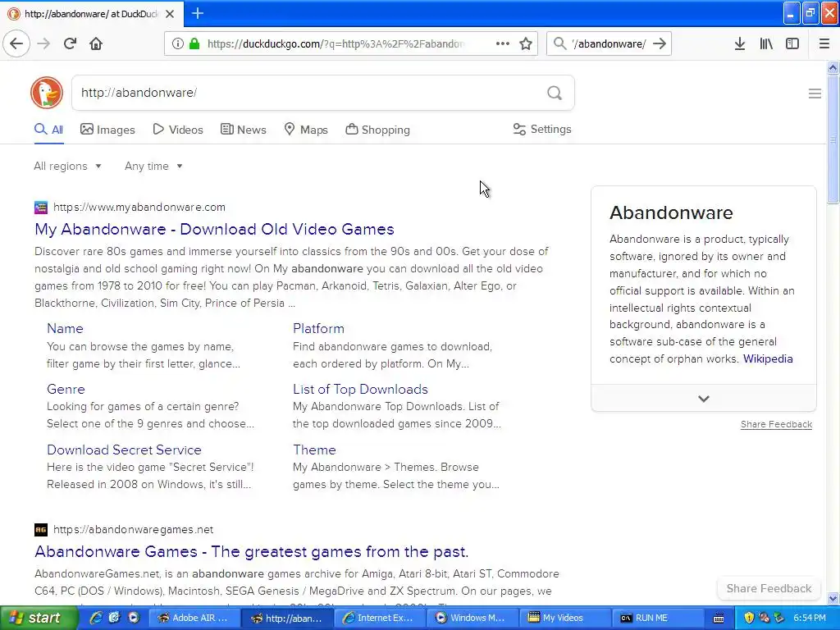Click https://www.myabandonware.com URL text

pos(139,208)
